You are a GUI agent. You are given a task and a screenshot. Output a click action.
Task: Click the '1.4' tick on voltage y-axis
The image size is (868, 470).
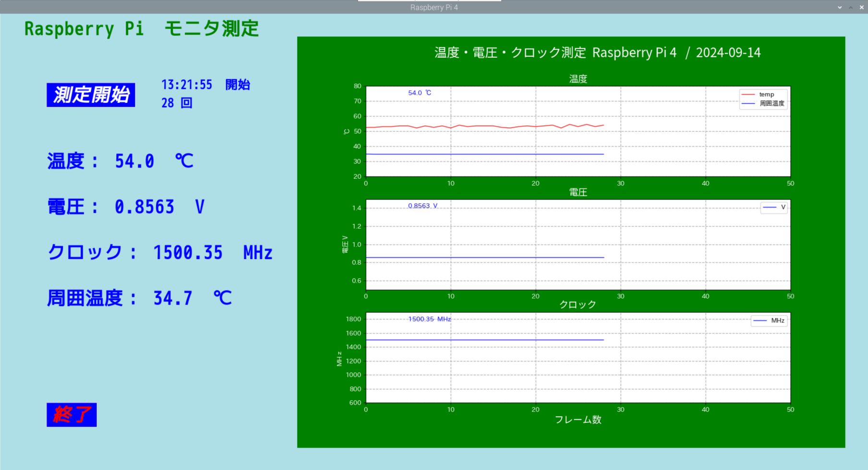(357, 208)
